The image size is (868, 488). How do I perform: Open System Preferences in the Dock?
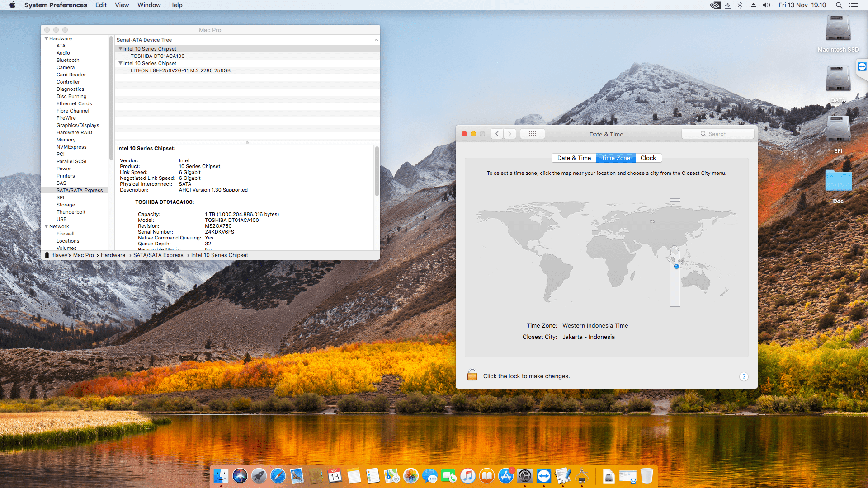[x=525, y=476]
